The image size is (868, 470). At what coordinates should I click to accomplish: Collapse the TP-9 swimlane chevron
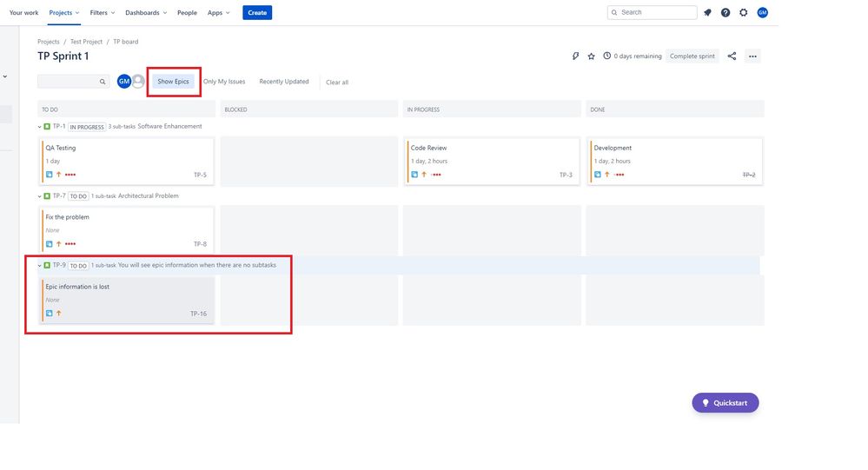[x=39, y=265]
